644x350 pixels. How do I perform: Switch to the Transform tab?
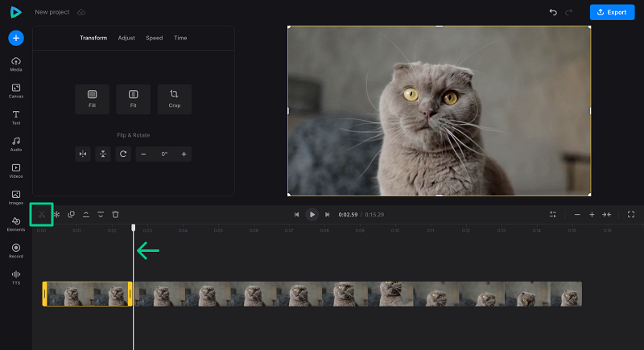coord(93,38)
